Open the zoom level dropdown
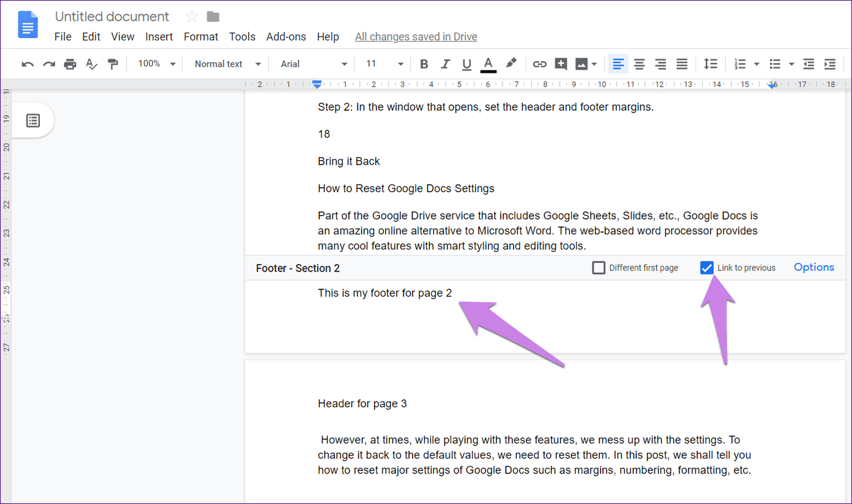 click(x=157, y=64)
